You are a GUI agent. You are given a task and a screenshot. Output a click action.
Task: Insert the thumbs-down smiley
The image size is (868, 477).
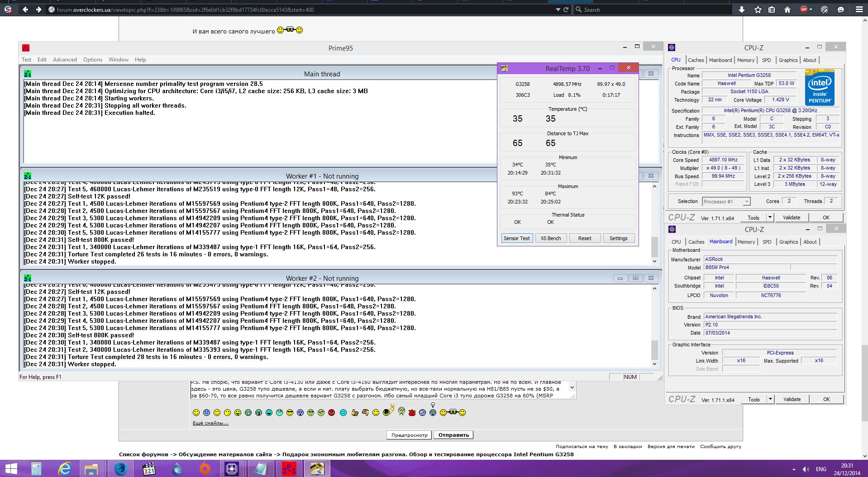(365, 412)
